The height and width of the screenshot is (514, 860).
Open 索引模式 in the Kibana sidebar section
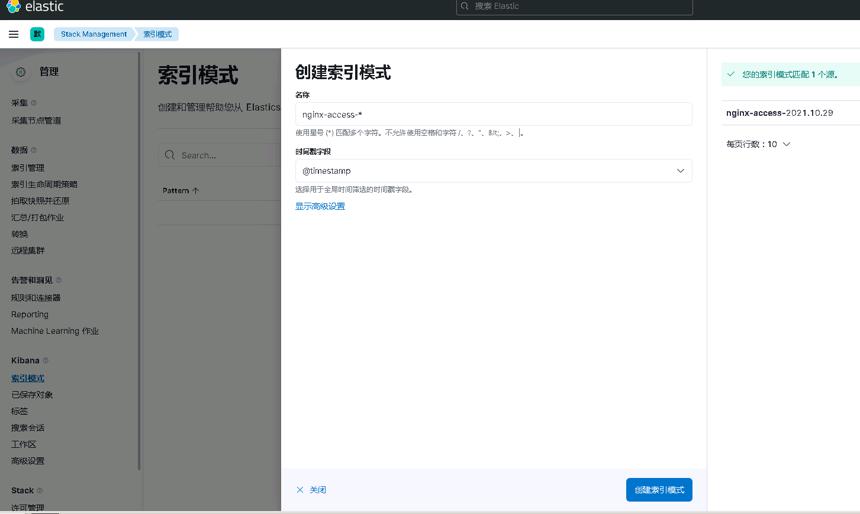[28, 379]
